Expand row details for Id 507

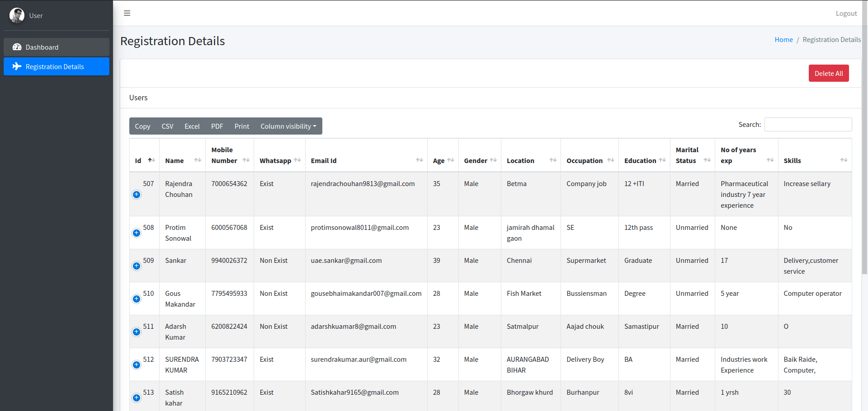(137, 195)
